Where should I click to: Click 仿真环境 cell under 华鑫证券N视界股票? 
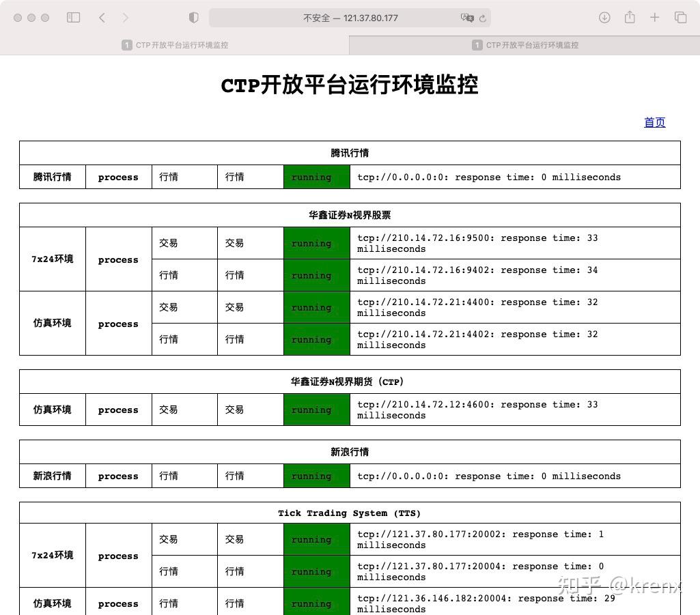(53, 323)
